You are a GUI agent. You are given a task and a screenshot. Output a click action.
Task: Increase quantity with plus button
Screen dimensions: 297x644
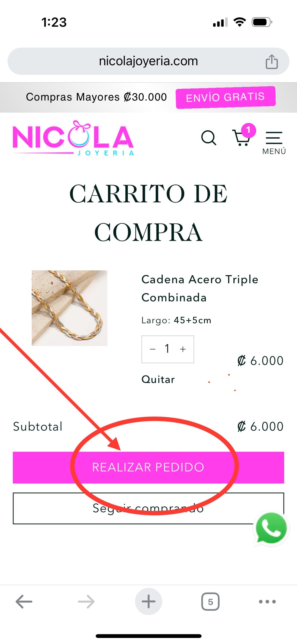183,349
